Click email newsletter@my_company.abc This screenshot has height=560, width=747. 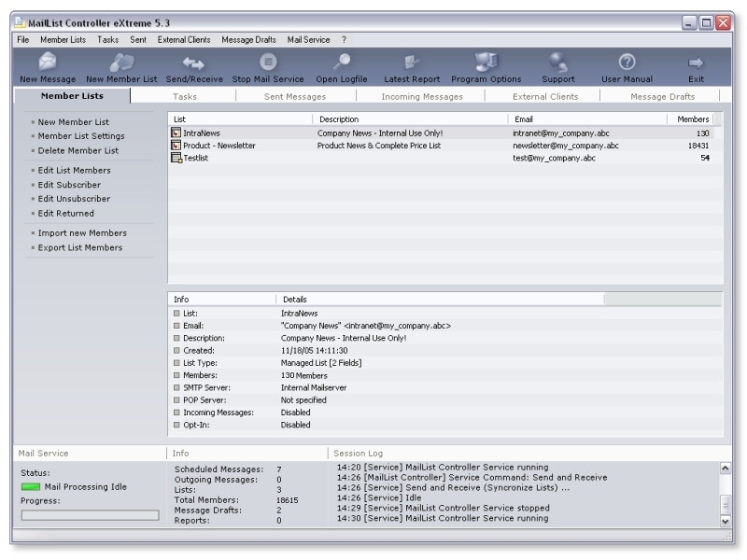566,146
